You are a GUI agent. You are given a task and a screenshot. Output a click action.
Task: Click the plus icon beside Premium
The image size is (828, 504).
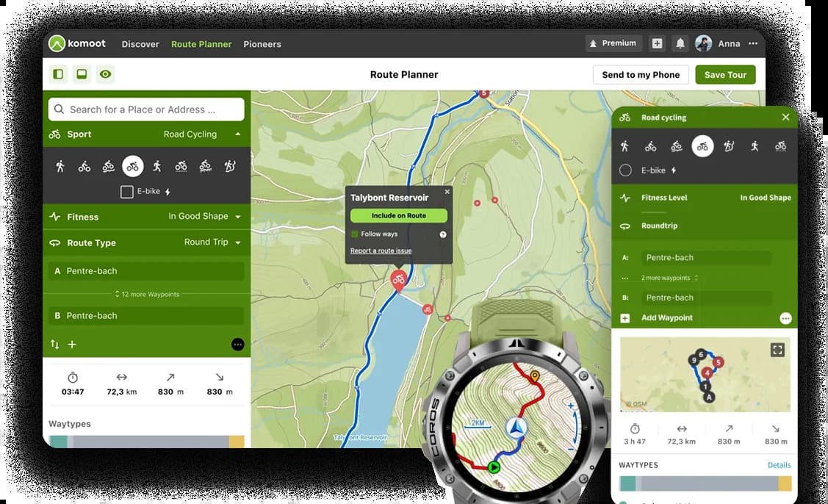pos(657,44)
